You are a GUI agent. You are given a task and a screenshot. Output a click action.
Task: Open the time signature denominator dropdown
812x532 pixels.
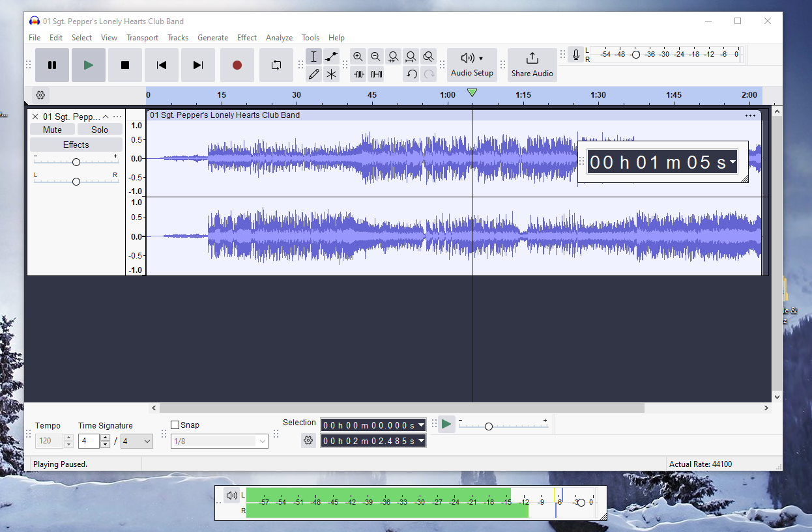point(136,441)
